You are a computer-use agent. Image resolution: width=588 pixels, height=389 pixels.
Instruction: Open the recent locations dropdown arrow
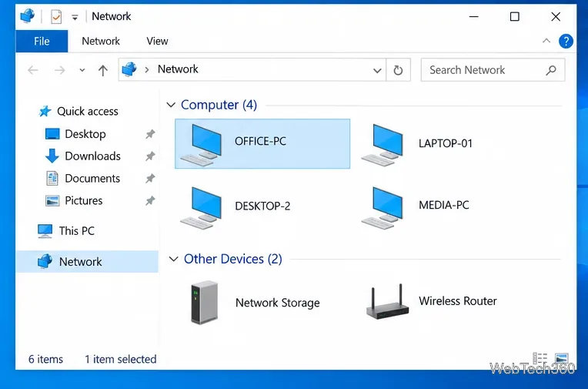[x=82, y=70]
